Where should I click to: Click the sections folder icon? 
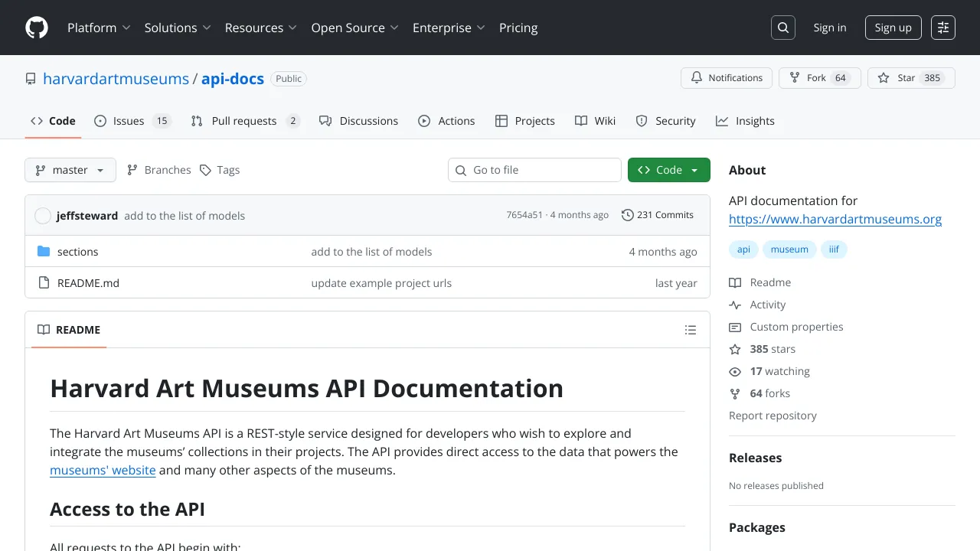pos(44,252)
